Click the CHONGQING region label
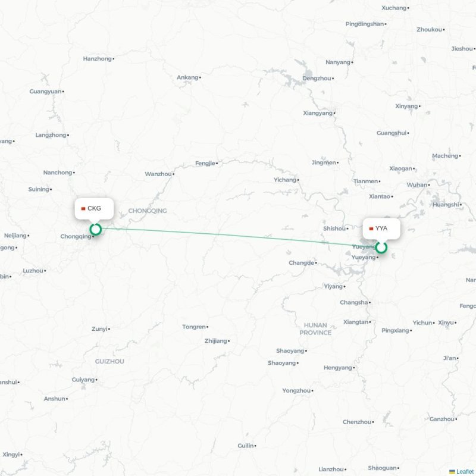The image size is (476, 476). click(148, 211)
